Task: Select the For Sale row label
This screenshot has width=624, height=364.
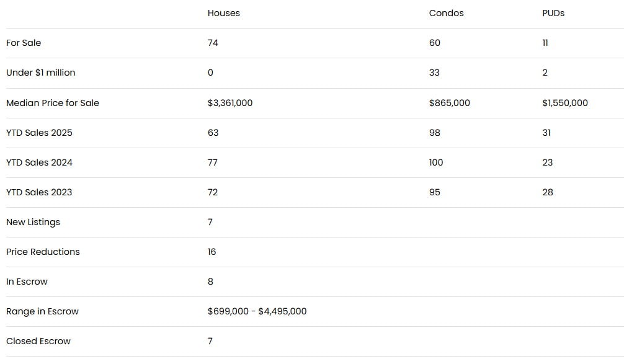Action: (x=24, y=43)
